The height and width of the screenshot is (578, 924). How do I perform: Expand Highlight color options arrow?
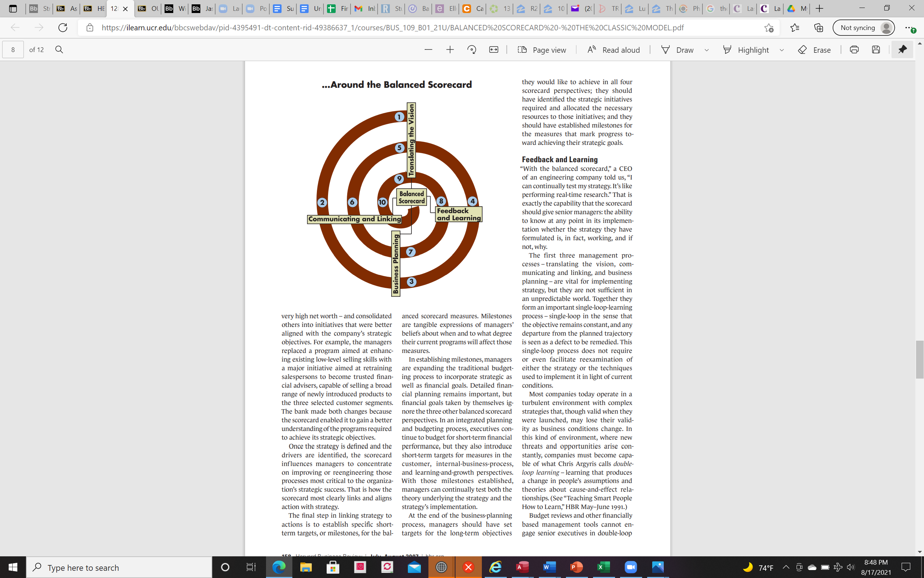coord(781,50)
